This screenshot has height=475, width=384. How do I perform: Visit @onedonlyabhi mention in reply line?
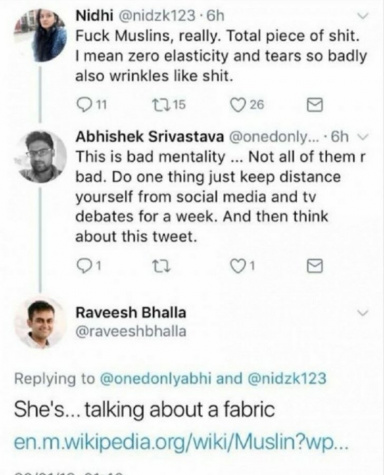coord(156,379)
